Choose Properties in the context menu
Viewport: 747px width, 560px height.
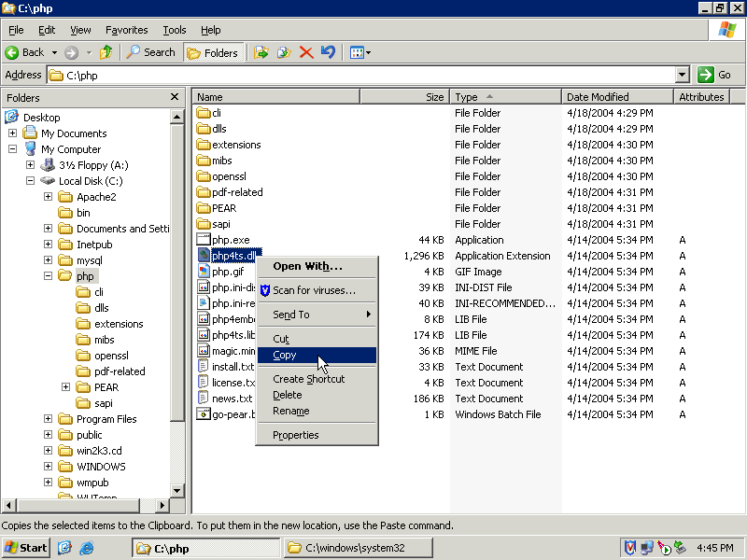[x=295, y=435]
